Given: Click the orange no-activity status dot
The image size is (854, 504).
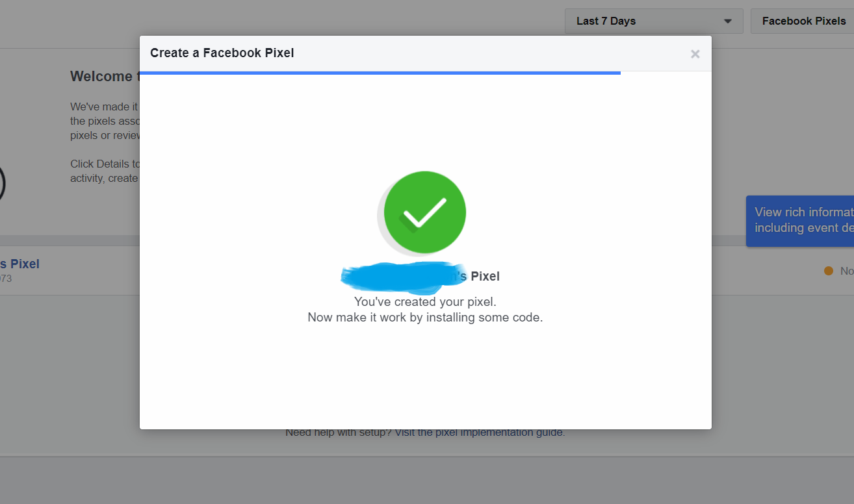Looking at the screenshot, I should click(828, 271).
